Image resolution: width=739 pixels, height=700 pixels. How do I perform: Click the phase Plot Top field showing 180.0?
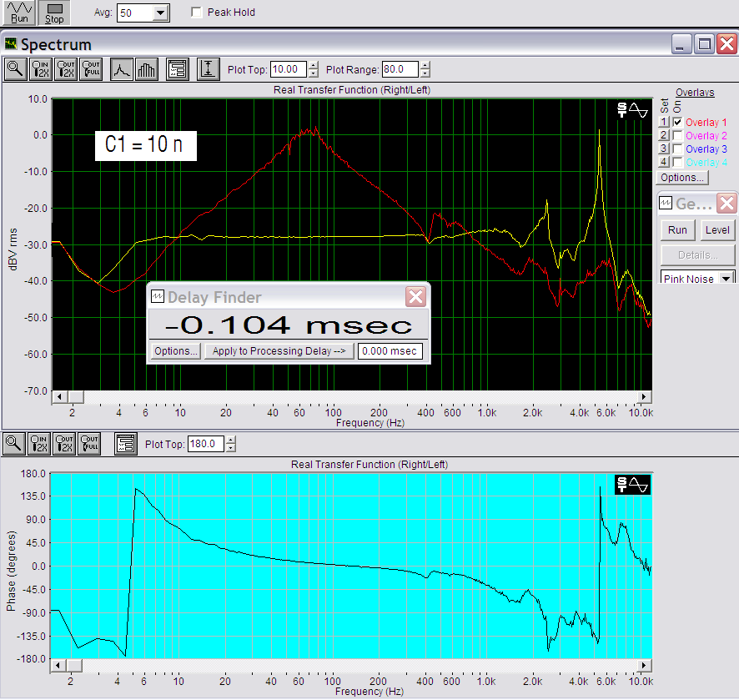point(206,444)
